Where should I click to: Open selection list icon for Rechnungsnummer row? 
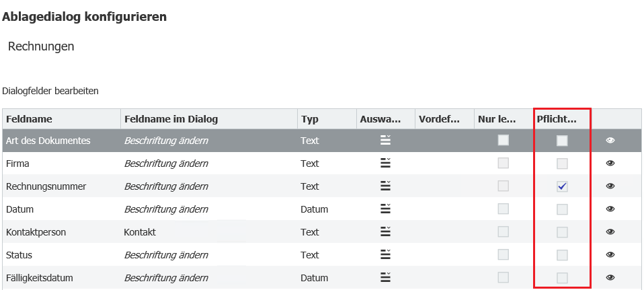385,186
